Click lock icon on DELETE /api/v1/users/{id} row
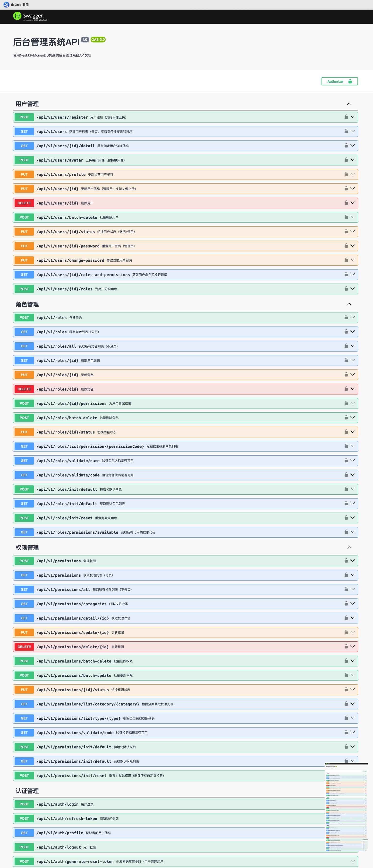373x868 pixels. point(346,203)
